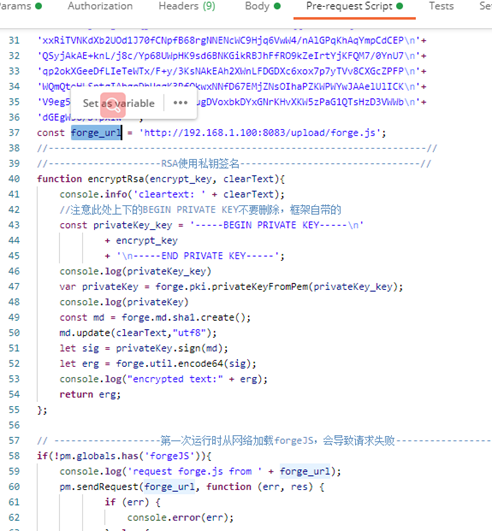Viewport: 492px width, 531px height.
Task: Click the dashed comment separator on line 38
Action: pyautogui.click(x=237, y=148)
